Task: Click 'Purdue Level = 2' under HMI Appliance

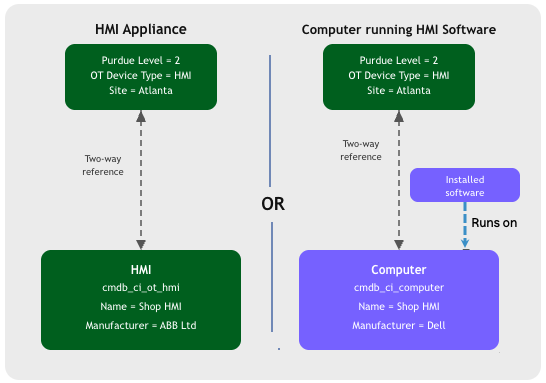Action: click(141, 60)
